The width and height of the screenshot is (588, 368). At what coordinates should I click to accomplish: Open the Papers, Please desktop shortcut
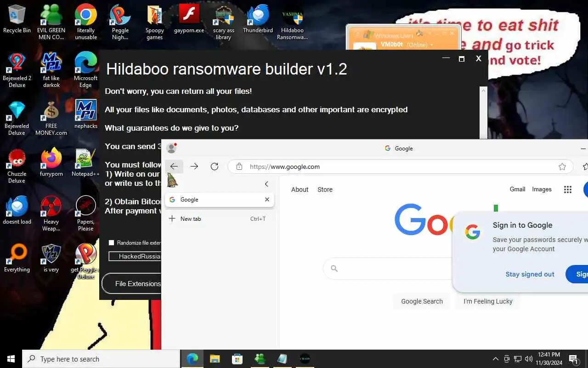pyautogui.click(x=86, y=213)
